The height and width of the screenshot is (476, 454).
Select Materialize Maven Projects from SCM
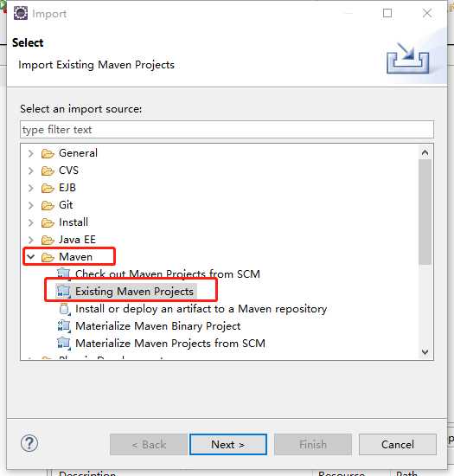(x=170, y=344)
